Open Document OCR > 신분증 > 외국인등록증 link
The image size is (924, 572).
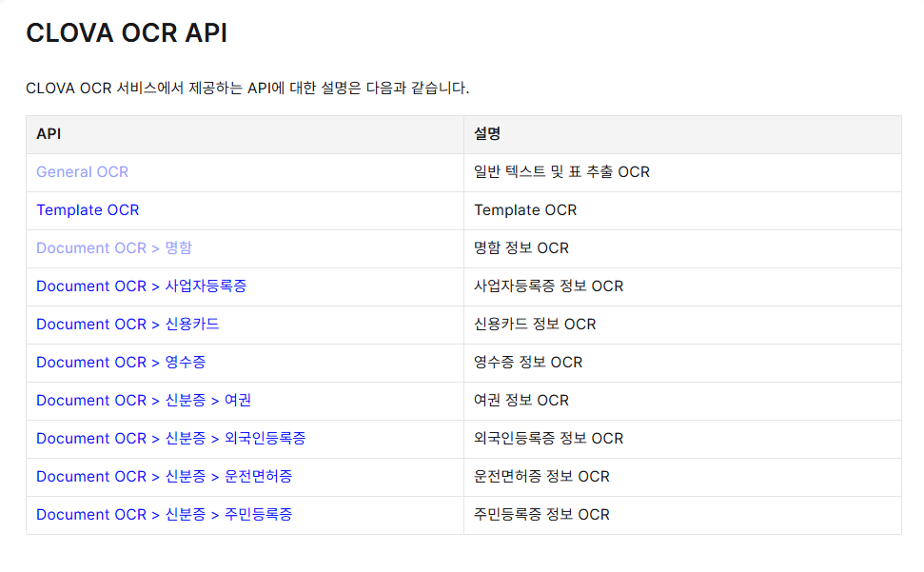coord(171,438)
